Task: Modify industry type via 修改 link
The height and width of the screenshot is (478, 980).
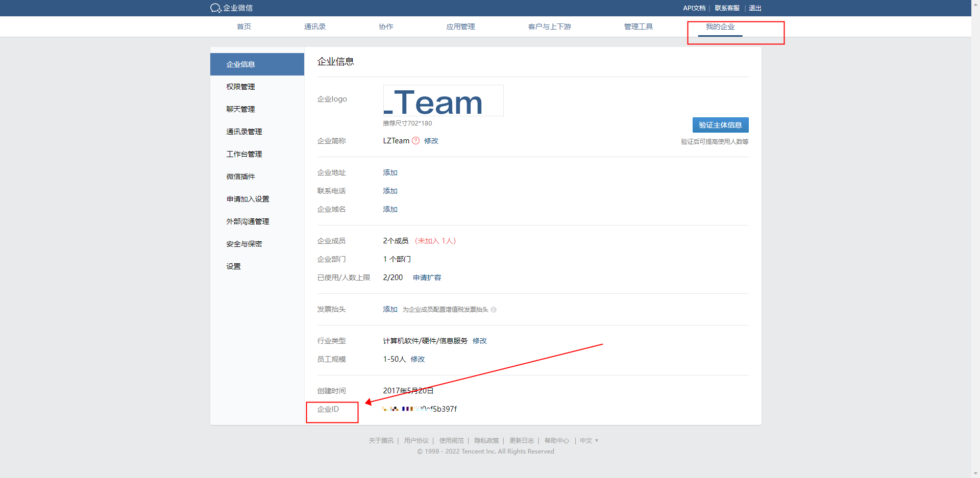Action: [x=480, y=341]
